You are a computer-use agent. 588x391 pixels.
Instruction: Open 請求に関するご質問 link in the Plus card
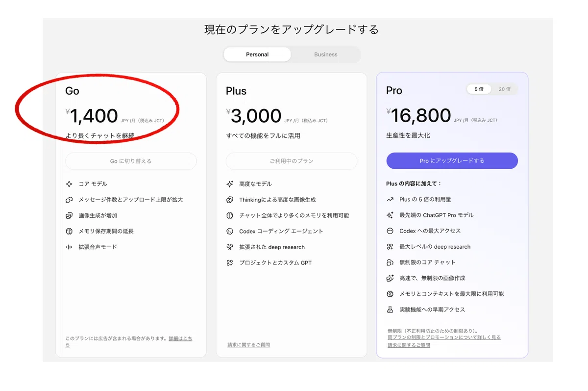(x=248, y=345)
